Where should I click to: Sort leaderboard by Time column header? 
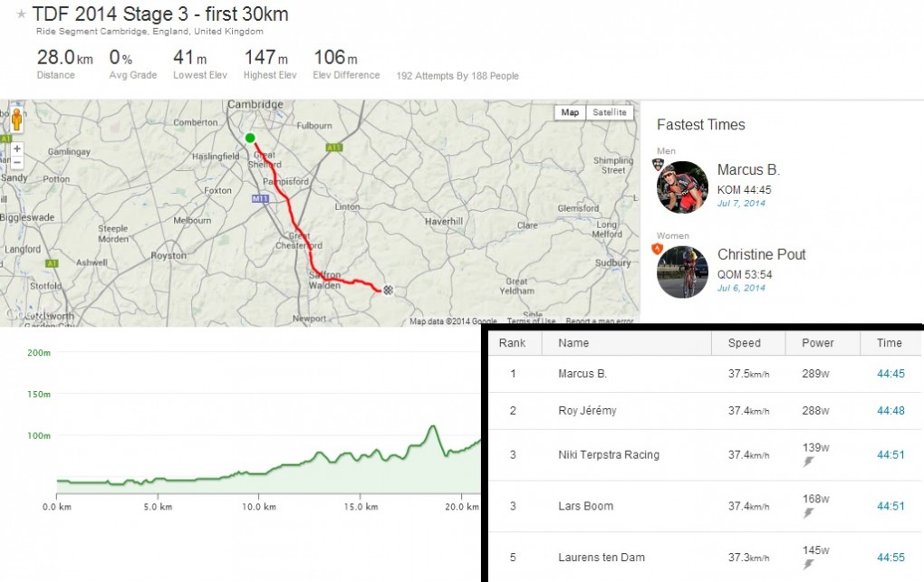(889, 343)
